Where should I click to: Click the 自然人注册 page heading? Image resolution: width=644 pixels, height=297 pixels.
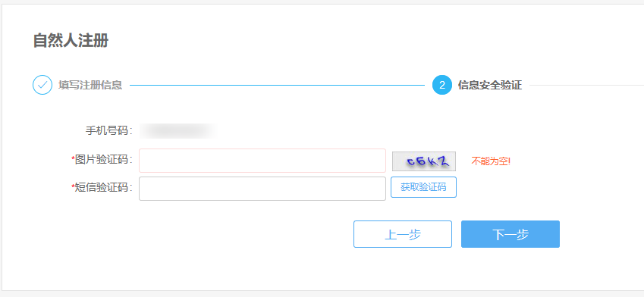pos(71,41)
